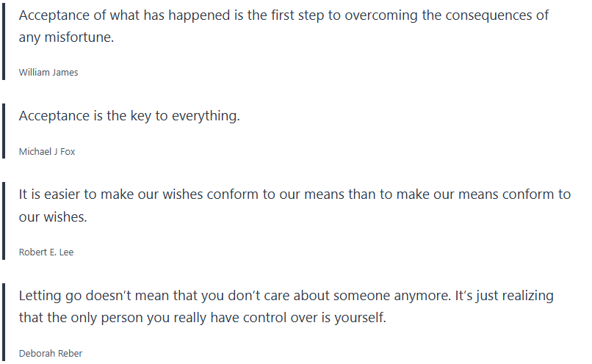This screenshot has height=364, width=592.
Task: Click the word "consequences" in James quote
Action: (488, 15)
